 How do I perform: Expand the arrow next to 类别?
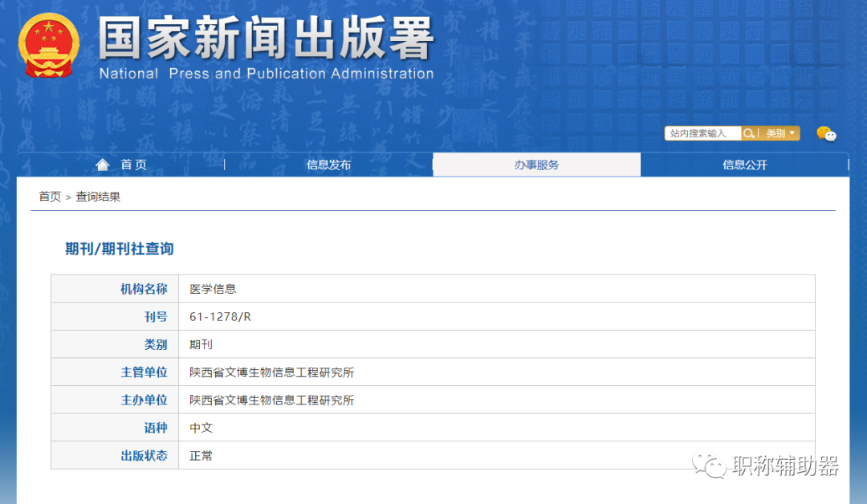tap(792, 133)
